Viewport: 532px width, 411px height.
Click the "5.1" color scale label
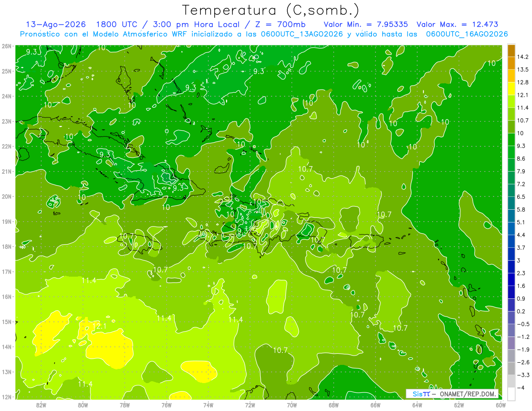pyautogui.click(x=521, y=222)
